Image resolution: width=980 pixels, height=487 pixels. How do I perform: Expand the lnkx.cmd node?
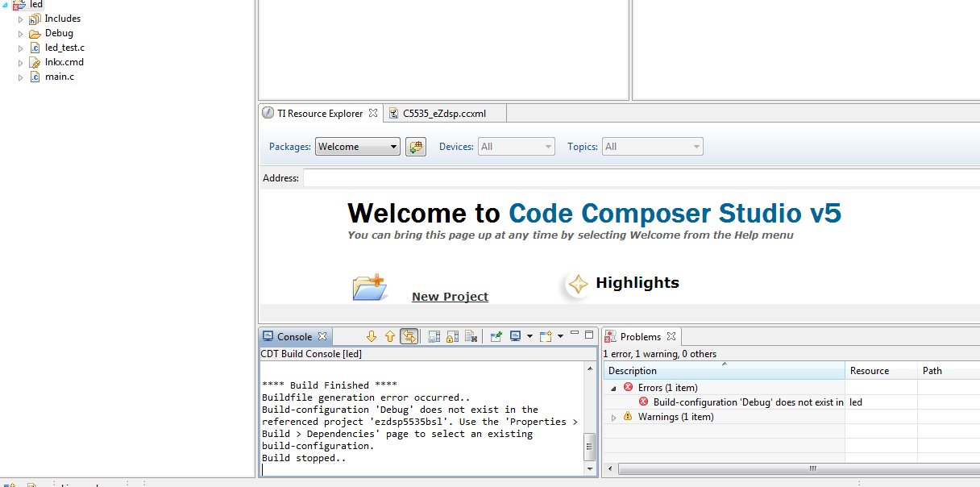click(21, 62)
